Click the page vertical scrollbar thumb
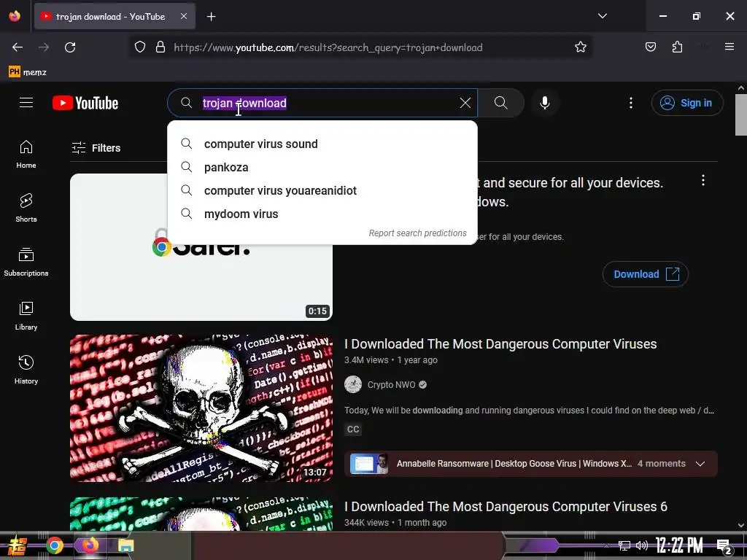 [x=740, y=114]
